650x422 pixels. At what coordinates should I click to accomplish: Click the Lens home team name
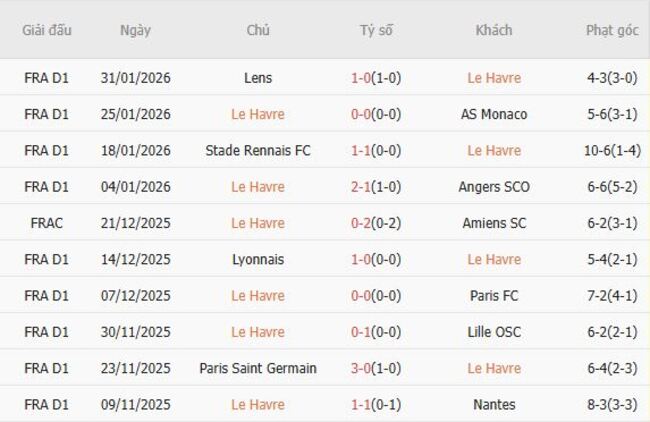pyautogui.click(x=257, y=78)
